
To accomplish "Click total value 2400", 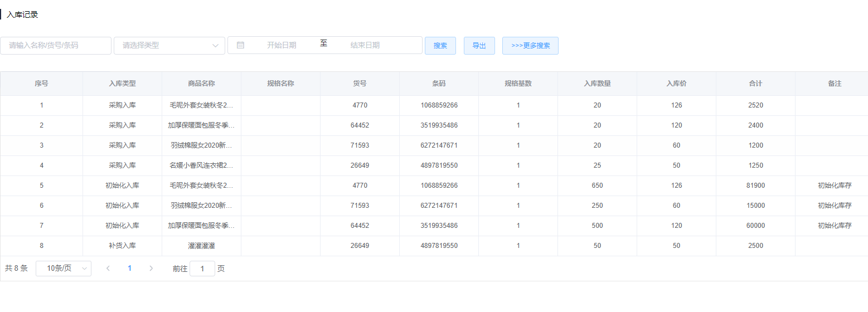I will click(756, 125).
